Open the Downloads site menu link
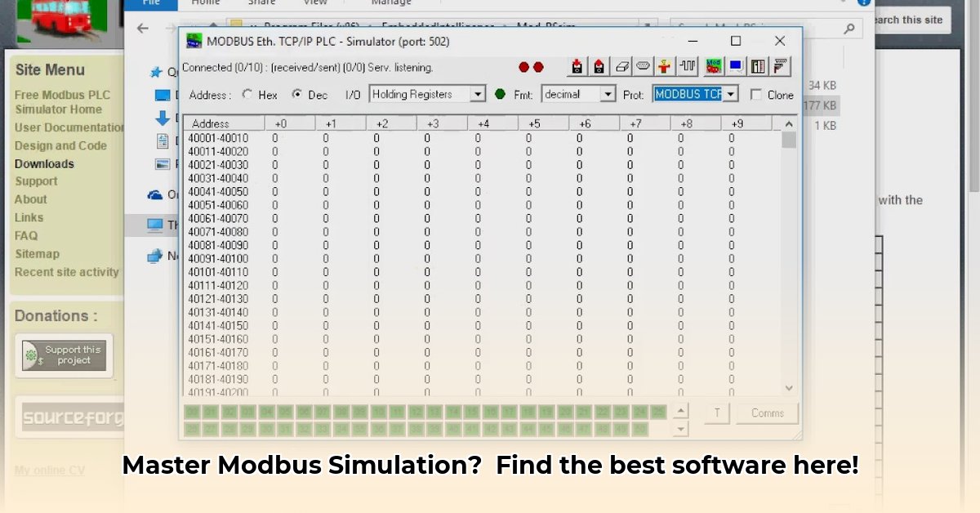 (44, 163)
